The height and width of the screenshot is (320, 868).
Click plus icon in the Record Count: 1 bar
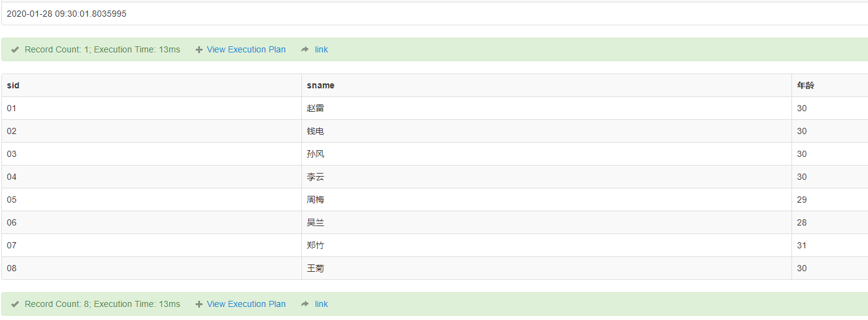[x=199, y=50]
